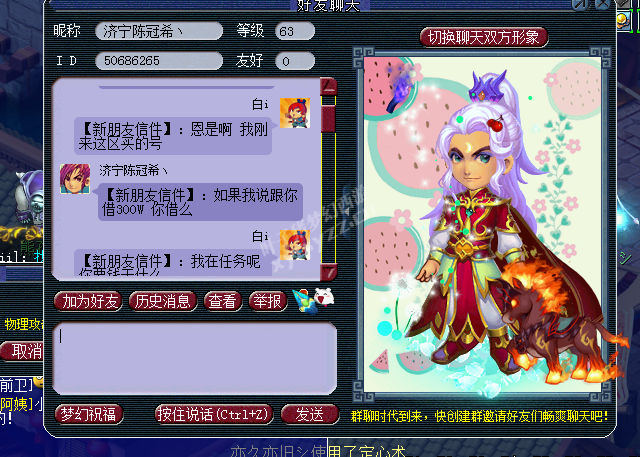Report player with 举报 button
Viewport: 640px width, 457px height.
click(x=268, y=302)
